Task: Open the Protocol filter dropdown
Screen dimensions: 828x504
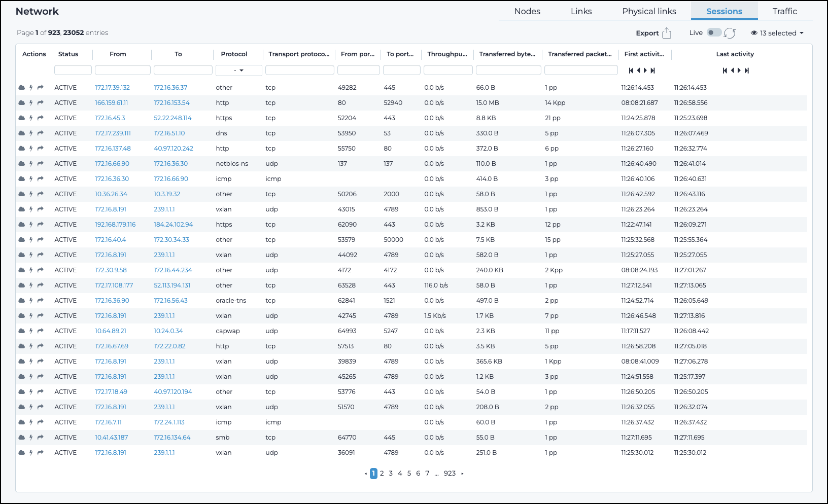Action: tap(238, 70)
